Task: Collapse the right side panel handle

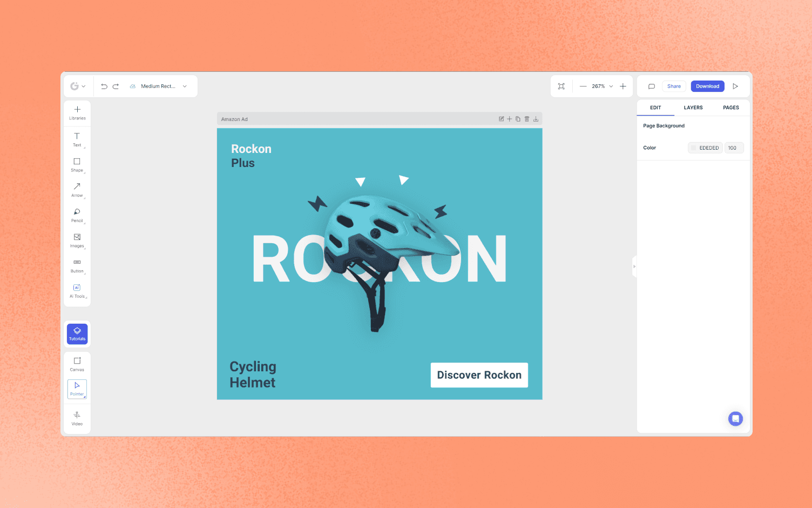Action: pos(634,266)
